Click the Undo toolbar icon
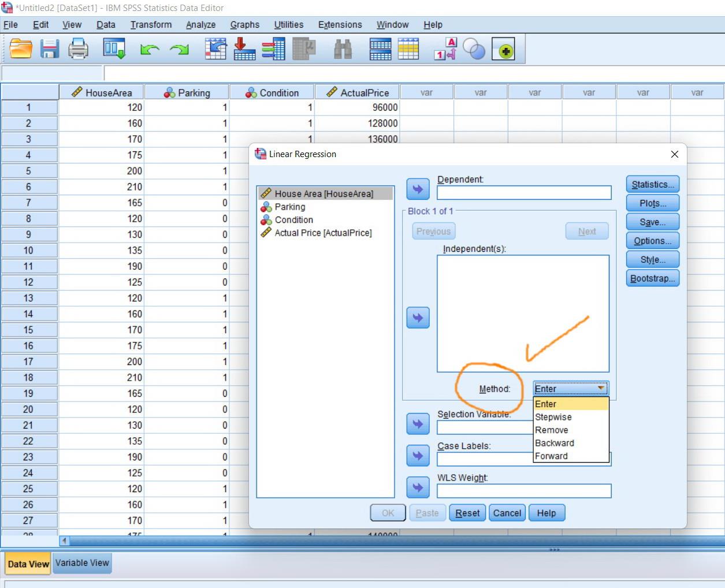Viewport: 725px width, 588px height. coord(150,49)
